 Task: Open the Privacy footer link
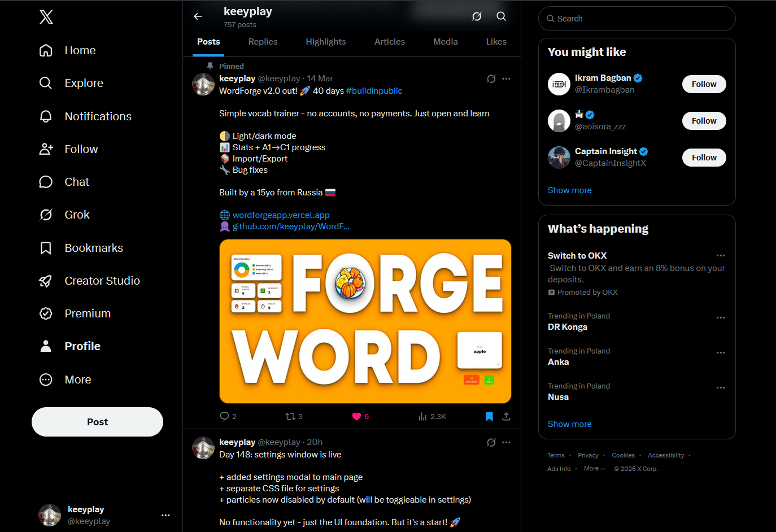588,455
